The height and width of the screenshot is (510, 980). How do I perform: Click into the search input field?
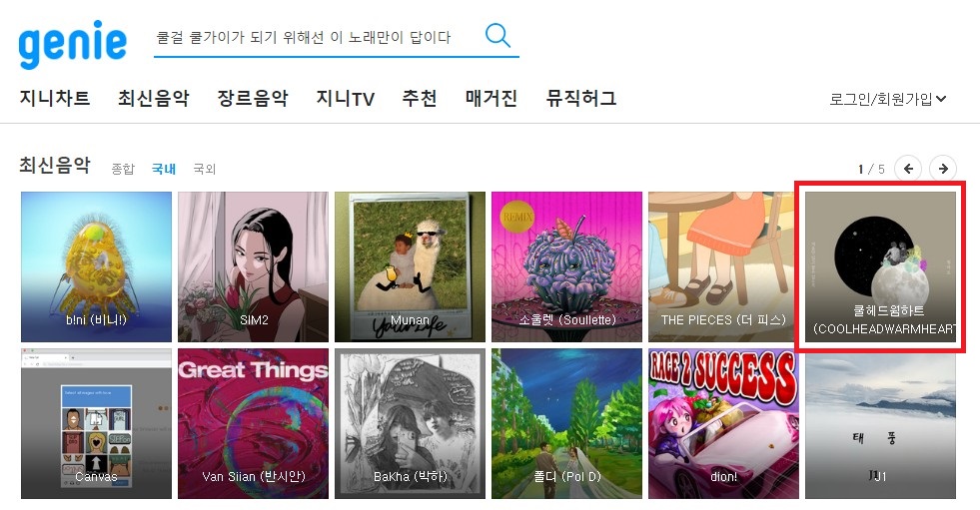coord(318,38)
